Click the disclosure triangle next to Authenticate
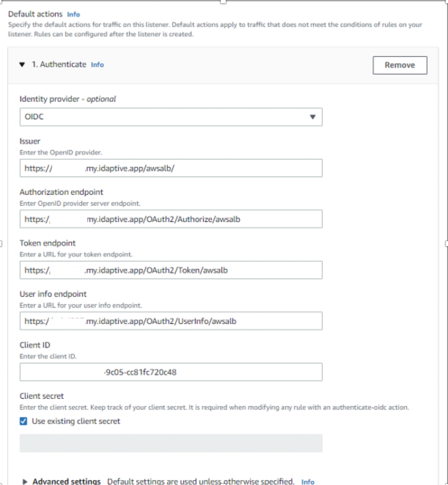Screen dimensions: 448x485 point(22,65)
